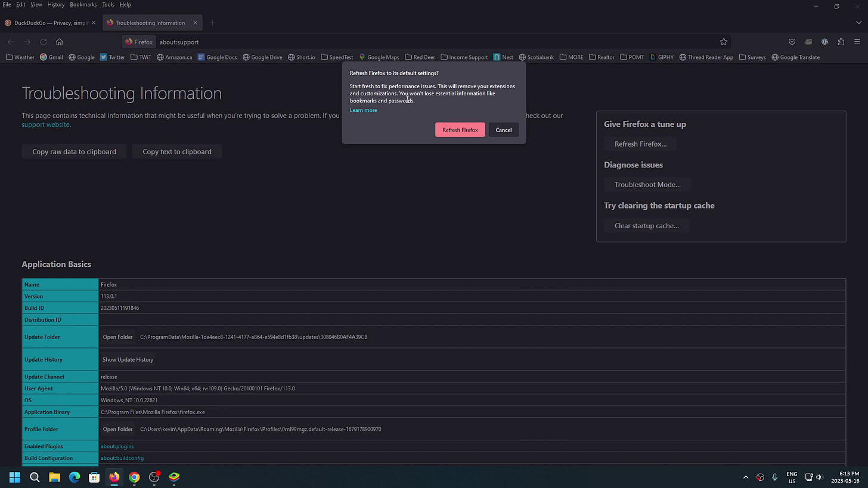
Task: Open the History menu
Action: pos(55,4)
